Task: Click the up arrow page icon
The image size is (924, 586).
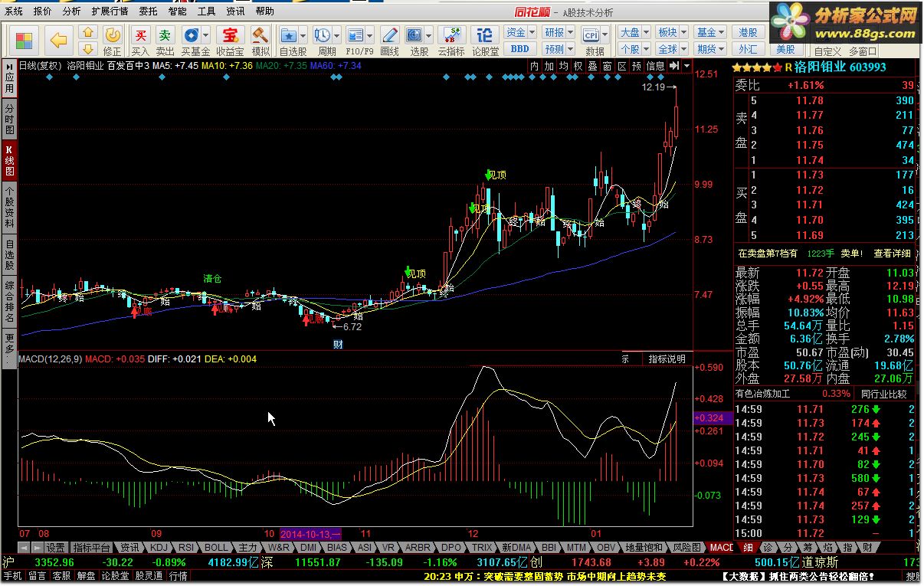Action: (x=88, y=33)
